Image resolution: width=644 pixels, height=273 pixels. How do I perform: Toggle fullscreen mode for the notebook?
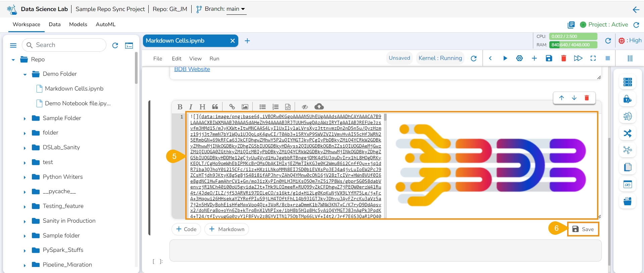pyautogui.click(x=593, y=58)
